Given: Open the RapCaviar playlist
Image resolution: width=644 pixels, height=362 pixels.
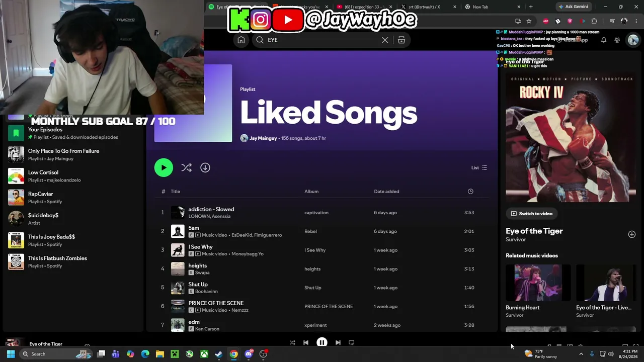Looking at the screenshot, I should pyautogui.click(x=73, y=198).
